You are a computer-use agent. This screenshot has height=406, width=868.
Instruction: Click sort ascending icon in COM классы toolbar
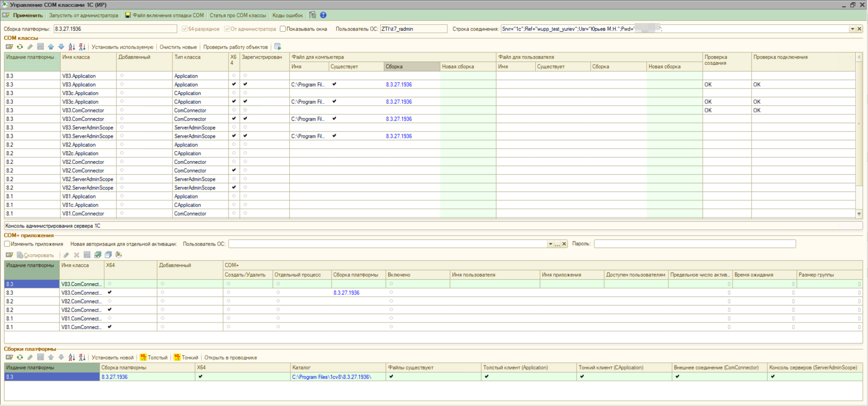(x=72, y=47)
